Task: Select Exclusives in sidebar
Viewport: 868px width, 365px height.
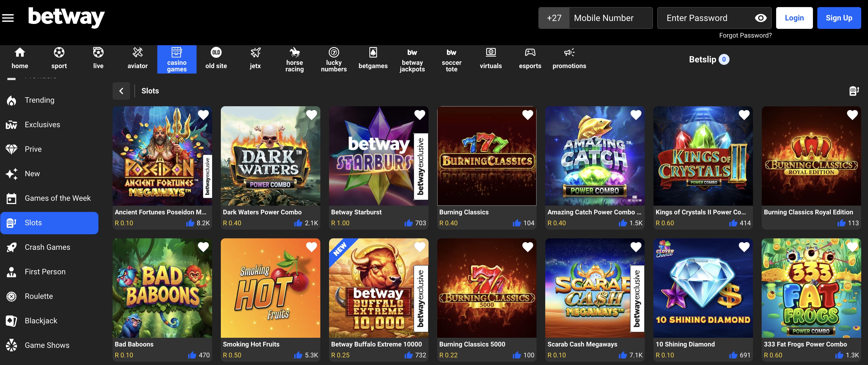Action: pos(49,125)
